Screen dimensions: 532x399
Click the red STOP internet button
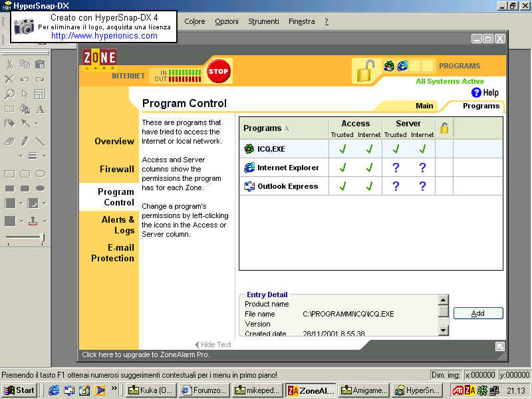point(218,71)
